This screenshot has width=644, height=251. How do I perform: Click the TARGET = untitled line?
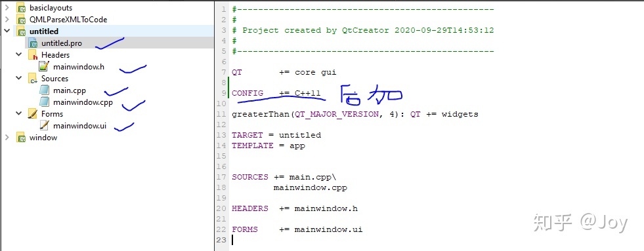[276, 135]
